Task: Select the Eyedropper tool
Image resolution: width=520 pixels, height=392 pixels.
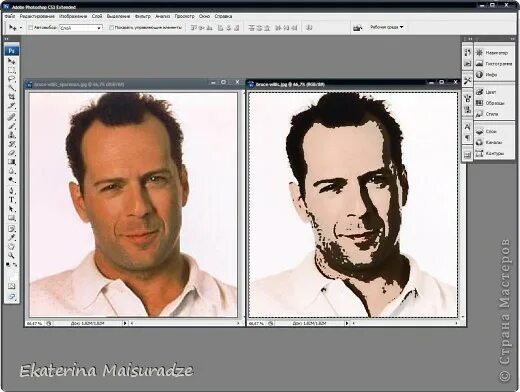Action: tap(12, 238)
